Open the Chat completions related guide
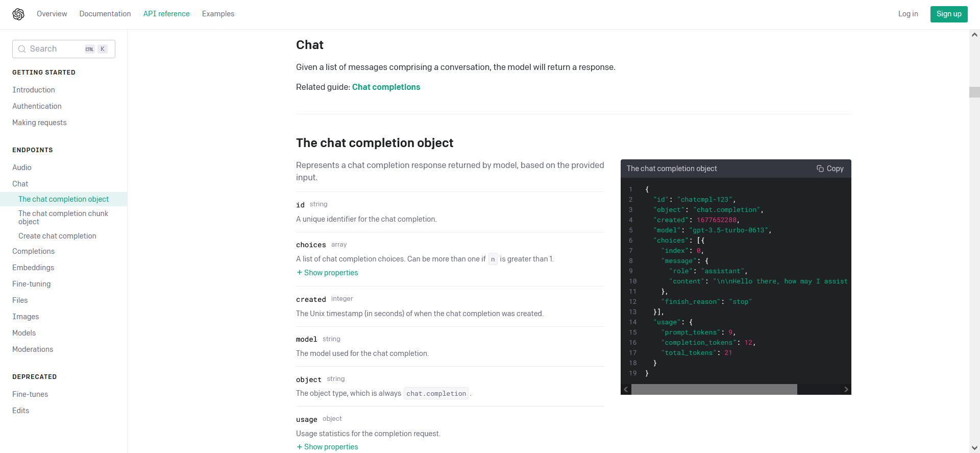Image resolution: width=980 pixels, height=453 pixels. (x=386, y=87)
